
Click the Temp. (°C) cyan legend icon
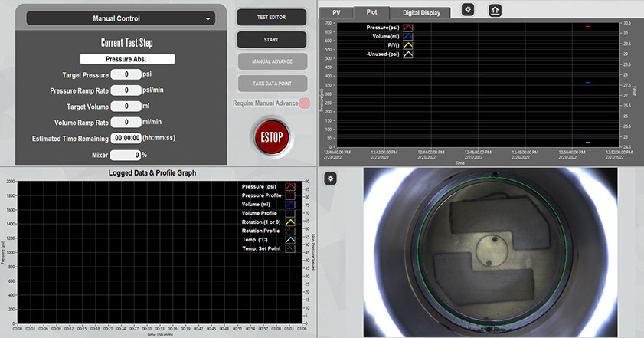click(x=291, y=240)
